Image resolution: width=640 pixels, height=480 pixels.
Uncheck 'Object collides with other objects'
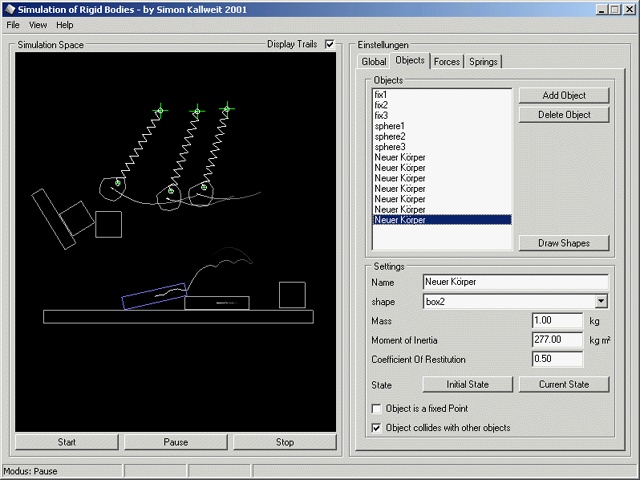pyautogui.click(x=376, y=427)
